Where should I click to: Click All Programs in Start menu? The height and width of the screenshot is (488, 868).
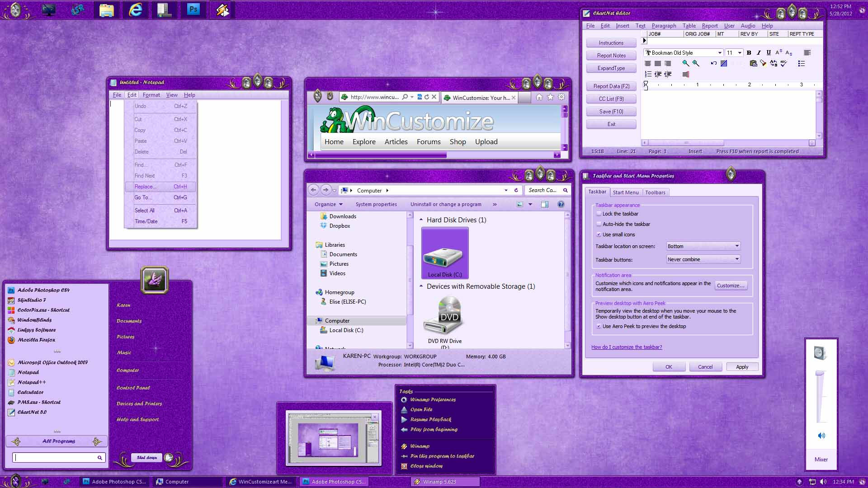pos(57,441)
